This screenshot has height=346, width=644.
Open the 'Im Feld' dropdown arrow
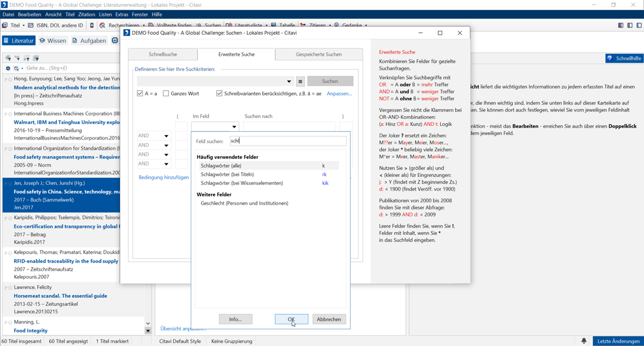(x=234, y=127)
